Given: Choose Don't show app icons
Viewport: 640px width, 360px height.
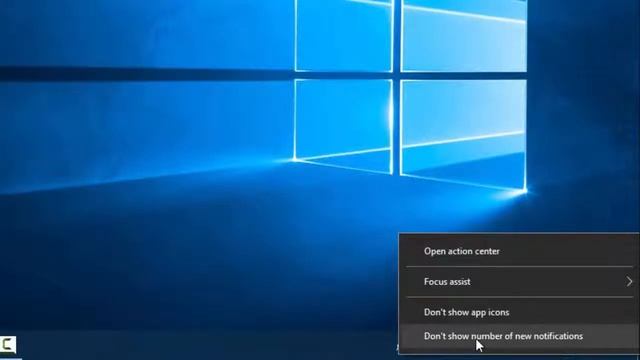Looking at the screenshot, I should (519, 312).
